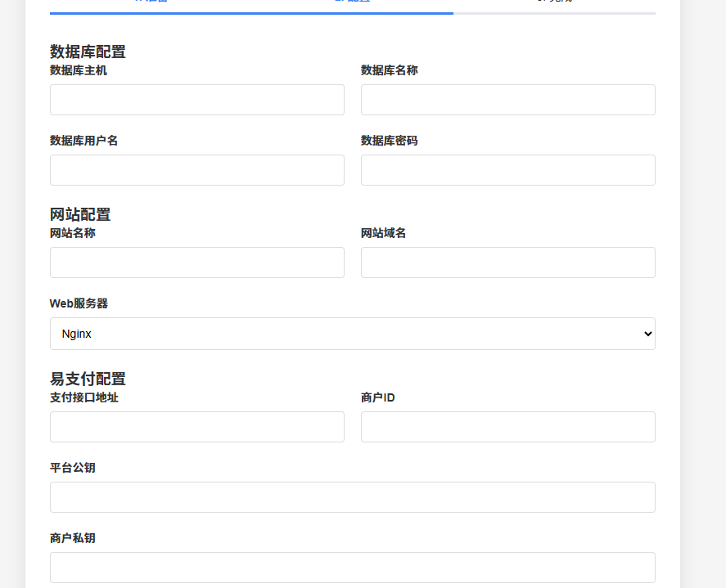Focus the 数据库名称 text box
This screenshot has height=588, width=726.
click(x=507, y=100)
